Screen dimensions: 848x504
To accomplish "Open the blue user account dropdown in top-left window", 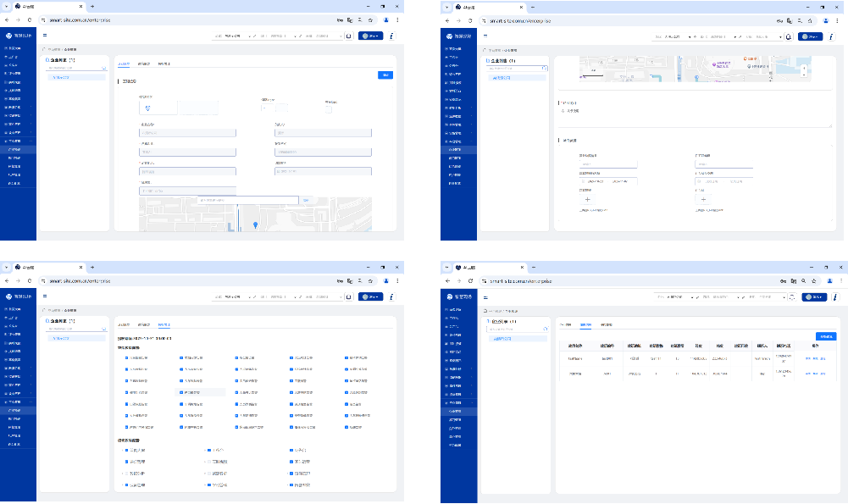I will click(x=370, y=36).
